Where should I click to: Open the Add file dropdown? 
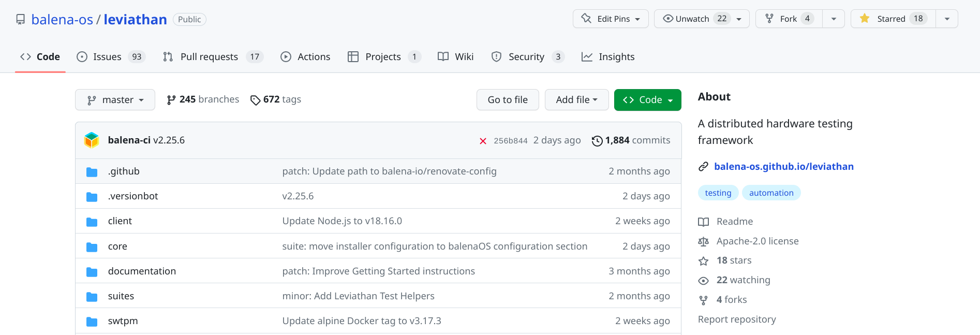[x=576, y=100]
